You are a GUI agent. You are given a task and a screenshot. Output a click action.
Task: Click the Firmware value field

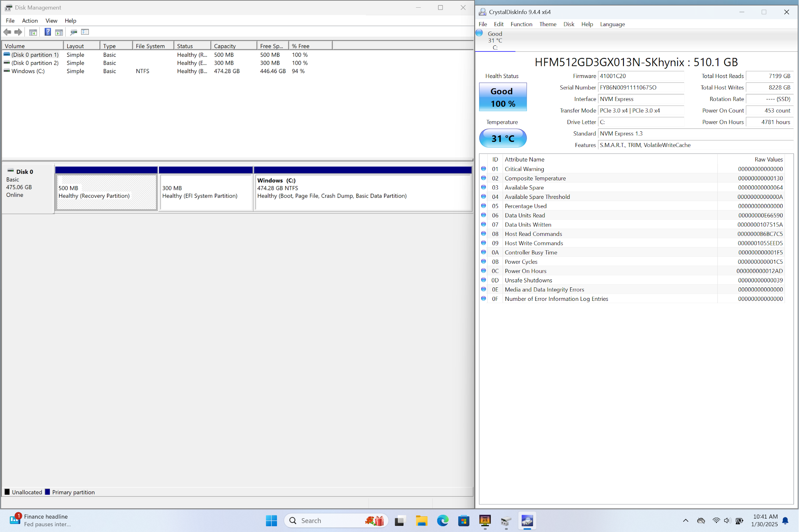(x=641, y=76)
